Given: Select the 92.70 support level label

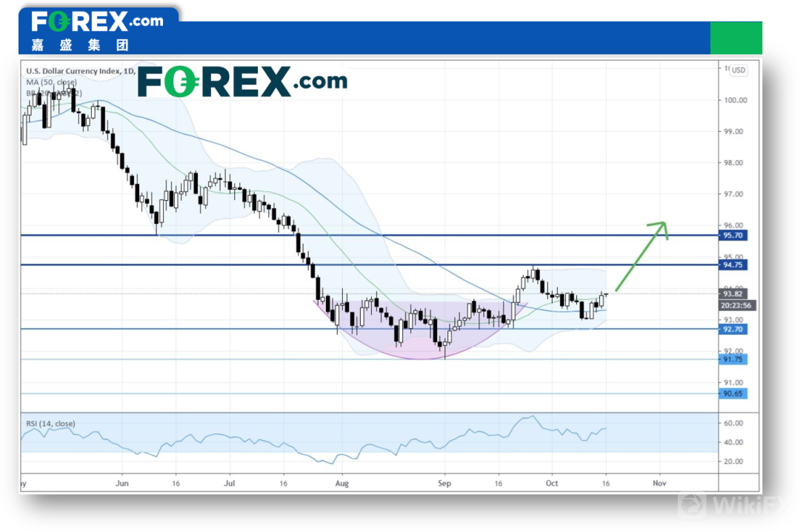Looking at the screenshot, I should pyautogui.click(x=733, y=329).
